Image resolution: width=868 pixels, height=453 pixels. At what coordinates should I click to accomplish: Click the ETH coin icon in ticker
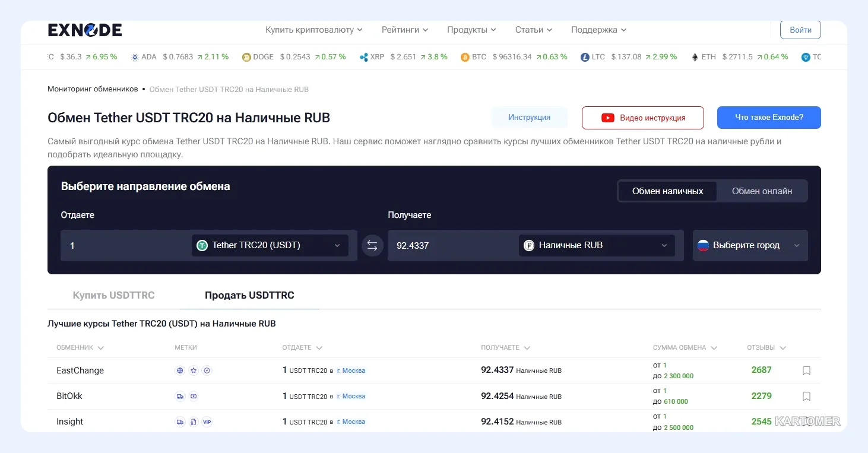pos(695,57)
